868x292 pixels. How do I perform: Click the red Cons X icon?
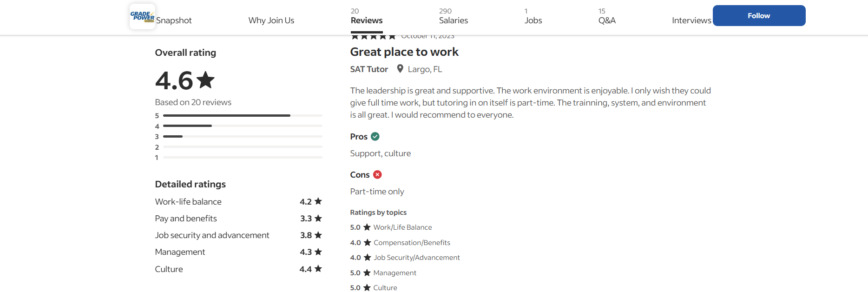(377, 174)
